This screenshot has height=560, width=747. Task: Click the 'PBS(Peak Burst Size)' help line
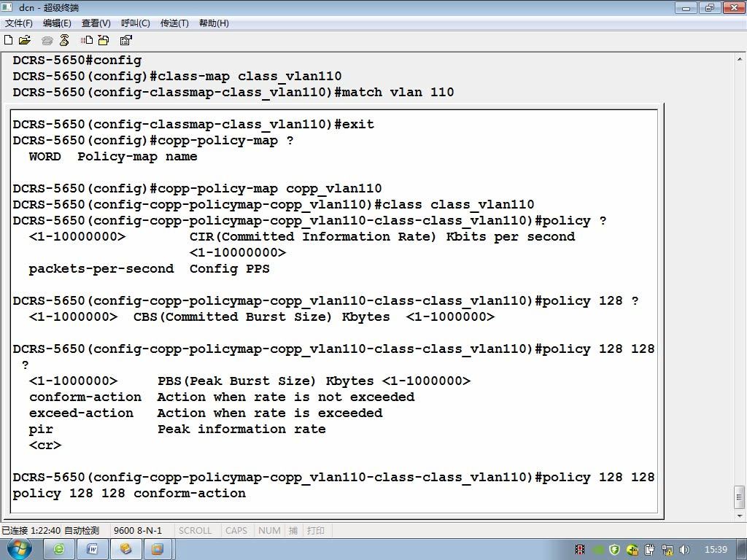coord(249,381)
